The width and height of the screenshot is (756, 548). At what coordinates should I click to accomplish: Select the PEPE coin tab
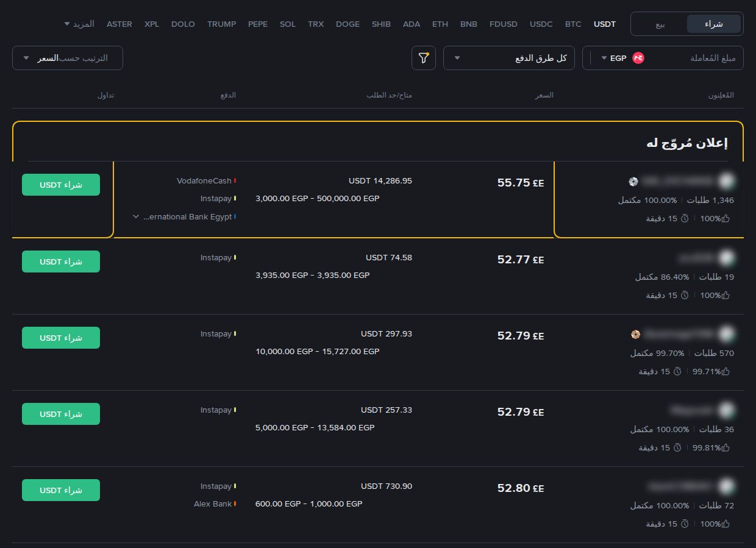(258, 24)
